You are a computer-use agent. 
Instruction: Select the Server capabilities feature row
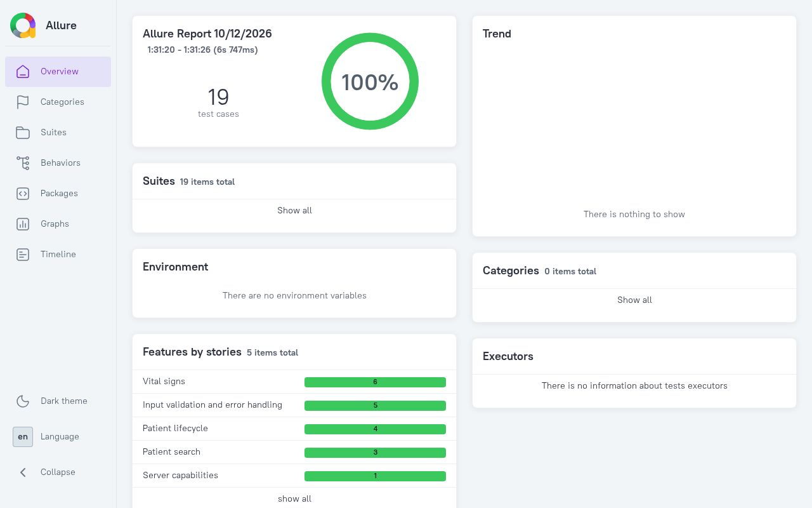(x=294, y=476)
